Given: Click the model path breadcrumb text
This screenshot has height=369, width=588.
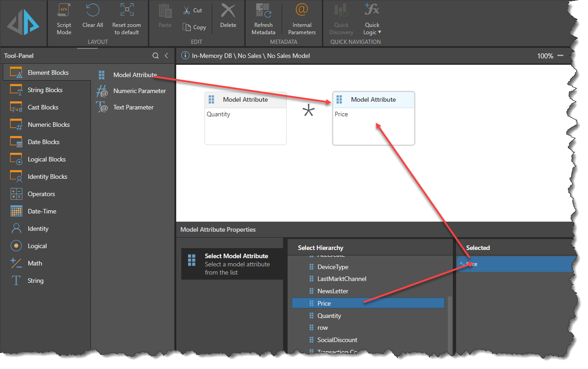Looking at the screenshot, I should point(251,56).
